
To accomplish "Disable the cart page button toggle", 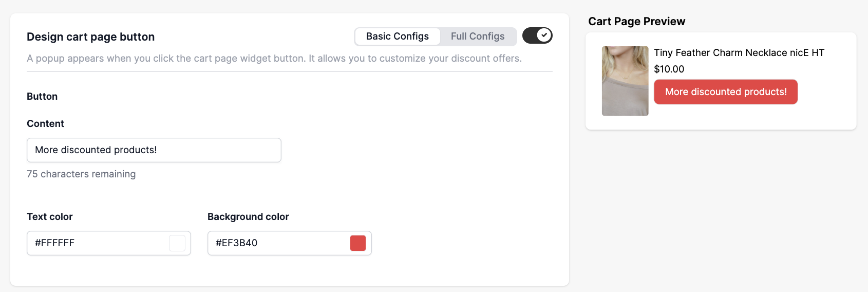I will 537,35.
